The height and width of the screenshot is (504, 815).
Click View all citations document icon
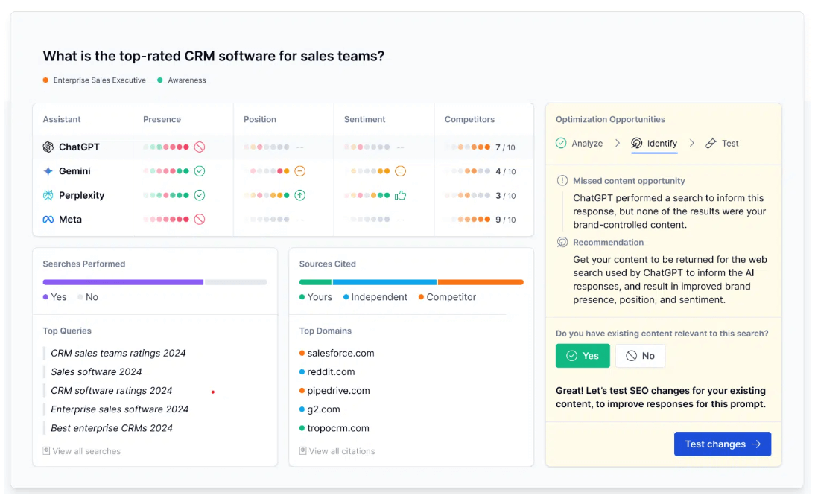coord(302,451)
